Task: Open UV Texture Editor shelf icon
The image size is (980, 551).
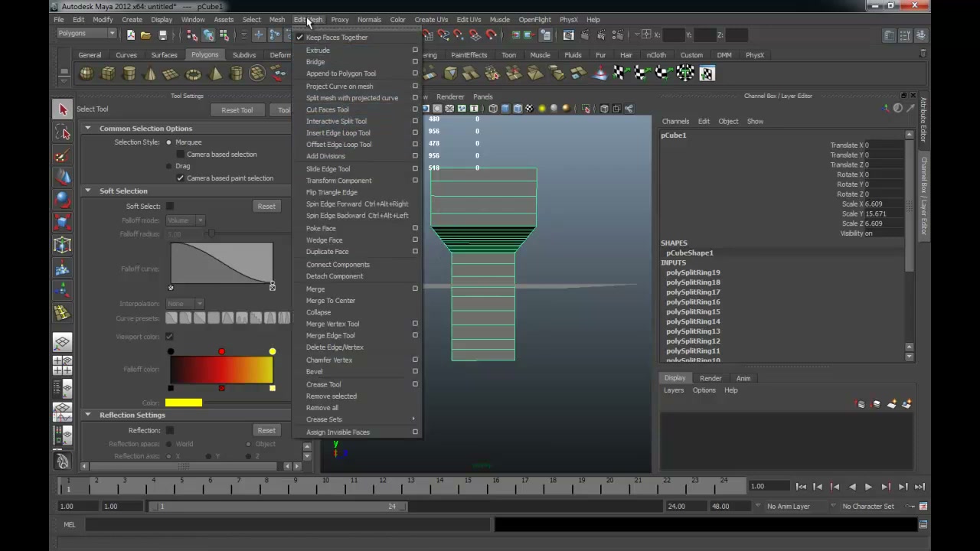Action: click(x=707, y=73)
